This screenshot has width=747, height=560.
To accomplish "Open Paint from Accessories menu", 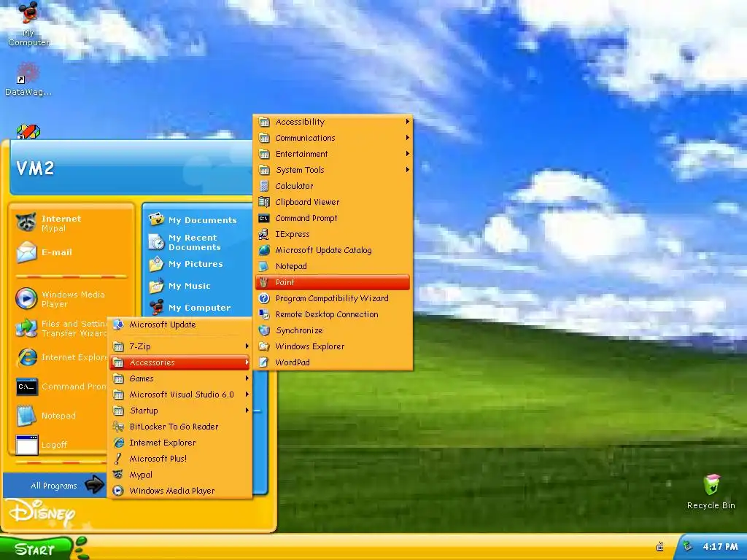I will (333, 282).
